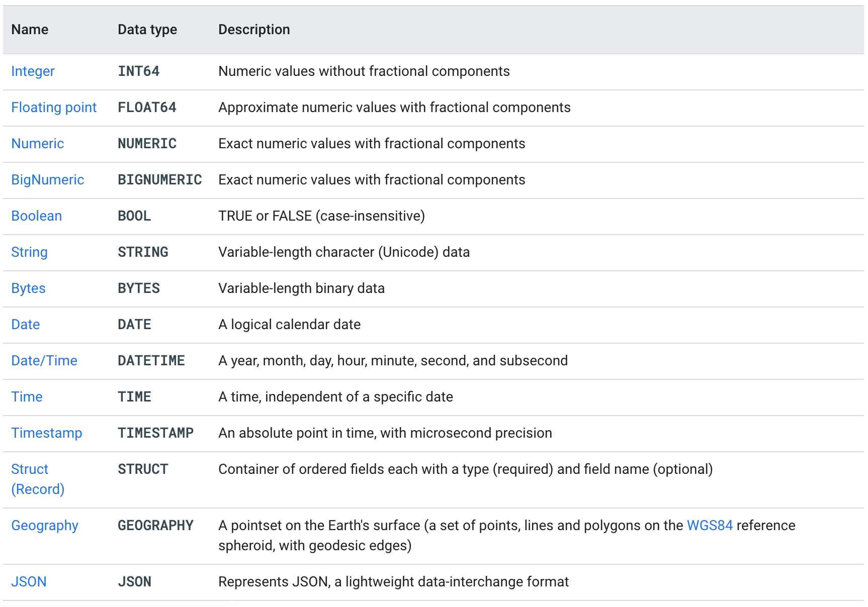Open the Boolean type link
This screenshot has height=607, width=868.
click(37, 216)
